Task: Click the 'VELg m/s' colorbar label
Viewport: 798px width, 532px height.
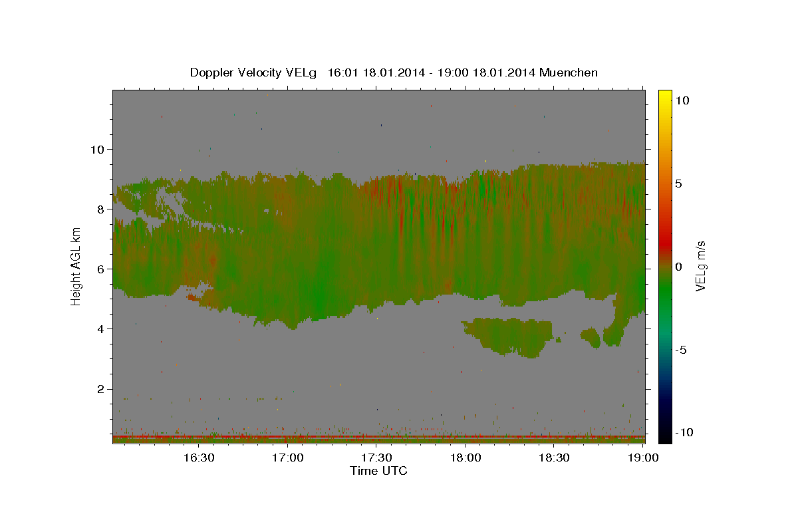Action: coord(700,266)
